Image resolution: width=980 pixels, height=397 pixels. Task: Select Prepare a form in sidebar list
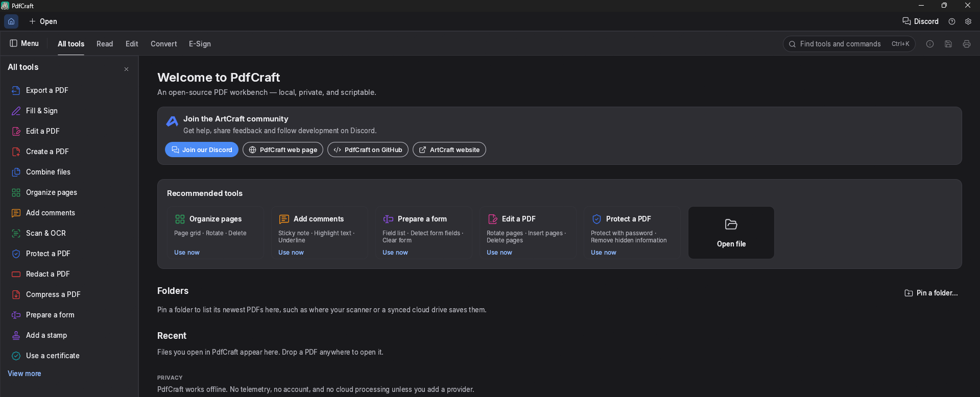[x=69, y=315]
